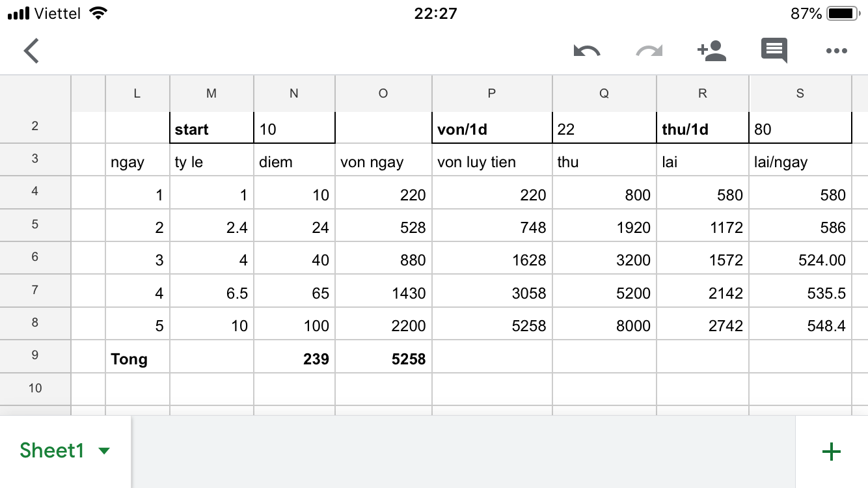Switch to the Sheet1 tab
The height and width of the screenshot is (488, 868).
(x=52, y=450)
